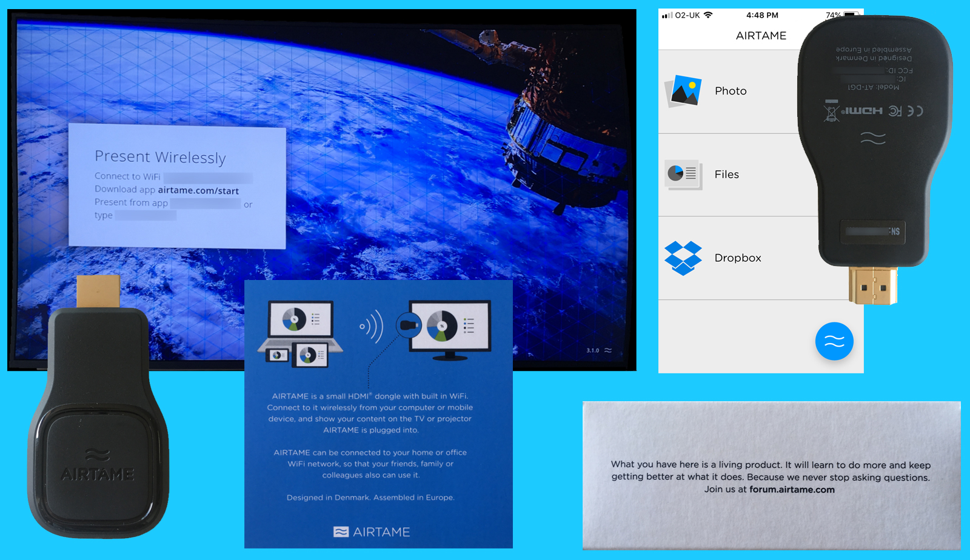Open the Photo list entry label
Image resolution: width=970 pixels, height=560 pixels.
click(x=731, y=91)
